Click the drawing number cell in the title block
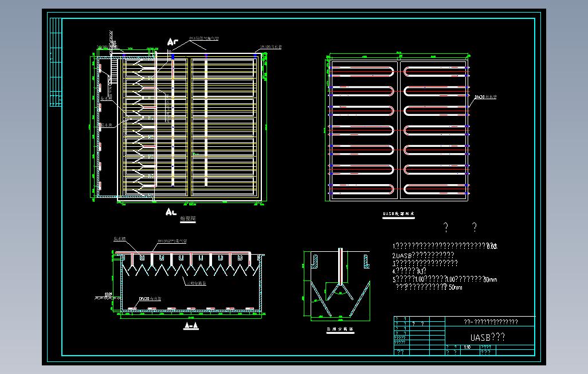 487,351
